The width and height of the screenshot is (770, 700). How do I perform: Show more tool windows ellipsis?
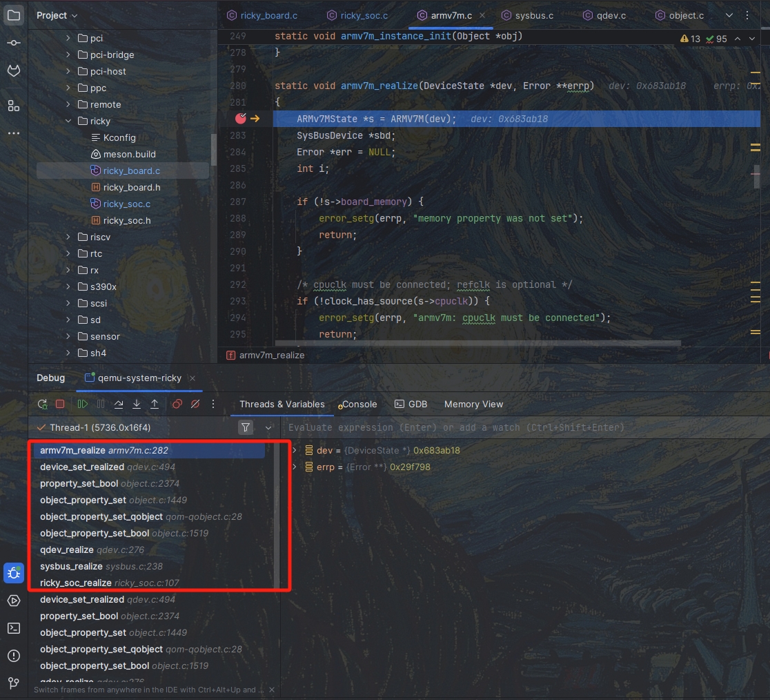pyautogui.click(x=14, y=133)
